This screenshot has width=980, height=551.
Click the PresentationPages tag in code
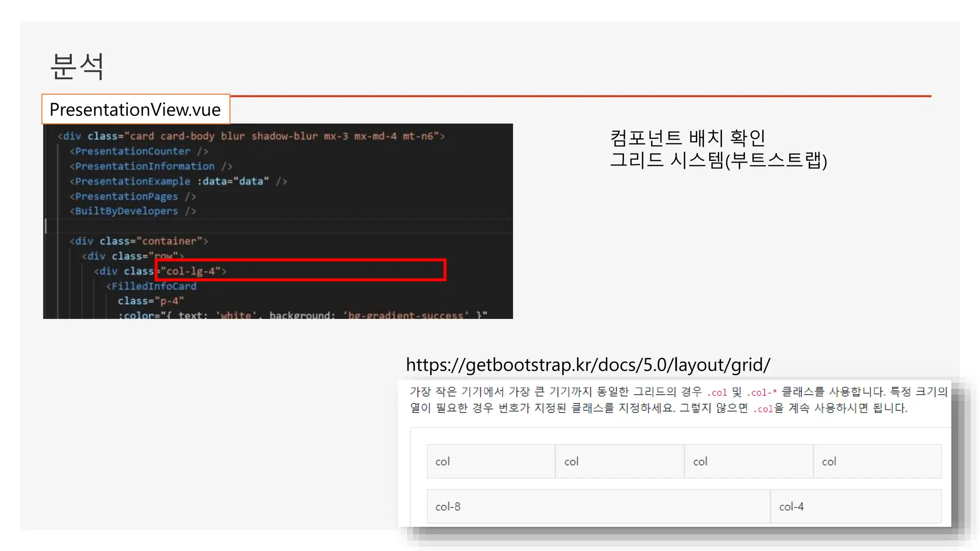[126, 197]
